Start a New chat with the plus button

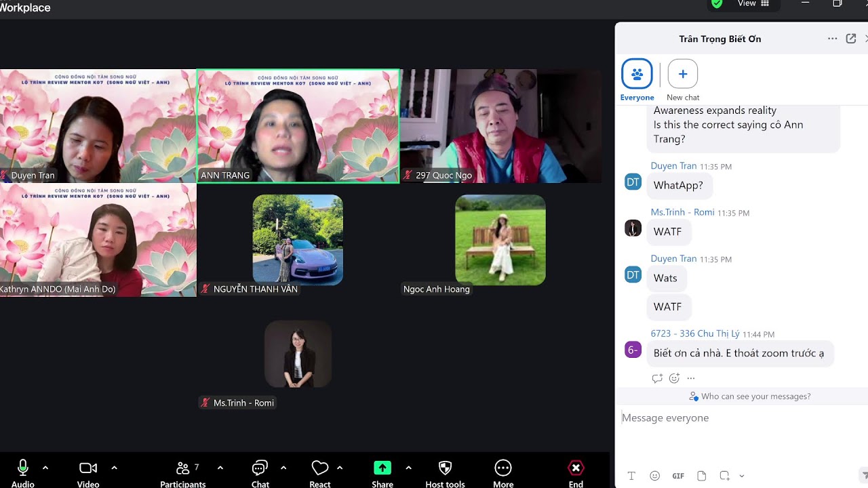pos(683,74)
